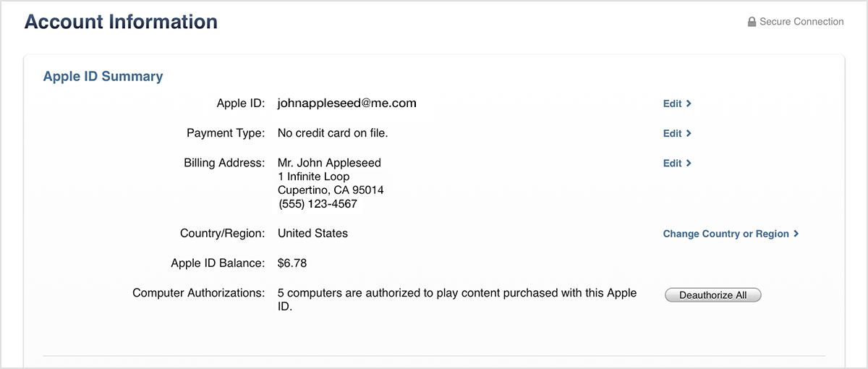The image size is (868, 369).
Task: Click the 1 Infinite Loop address line
Action: click(x=313, y=177)
